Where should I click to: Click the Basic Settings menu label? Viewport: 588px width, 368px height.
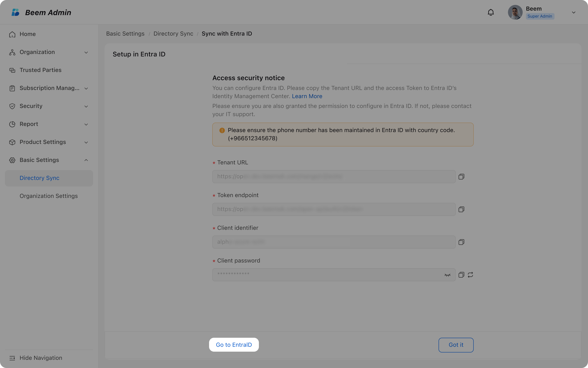pos(39,160)
